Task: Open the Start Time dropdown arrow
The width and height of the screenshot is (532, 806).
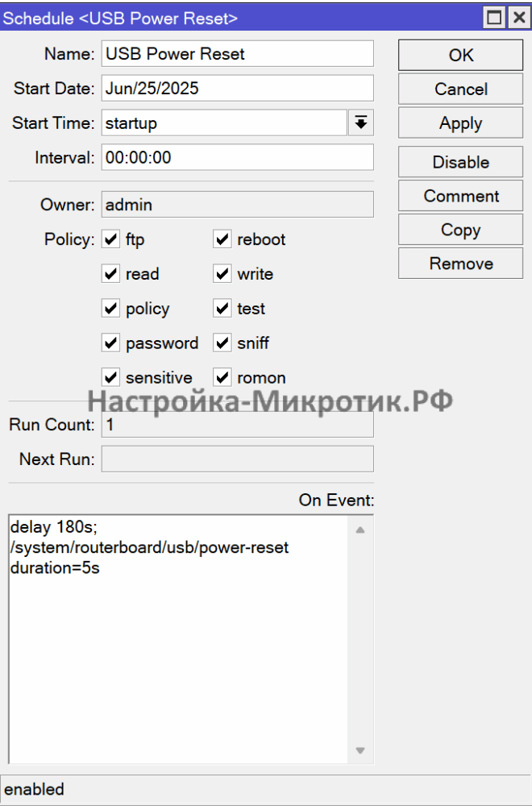Action: click(x=361, y=123)
